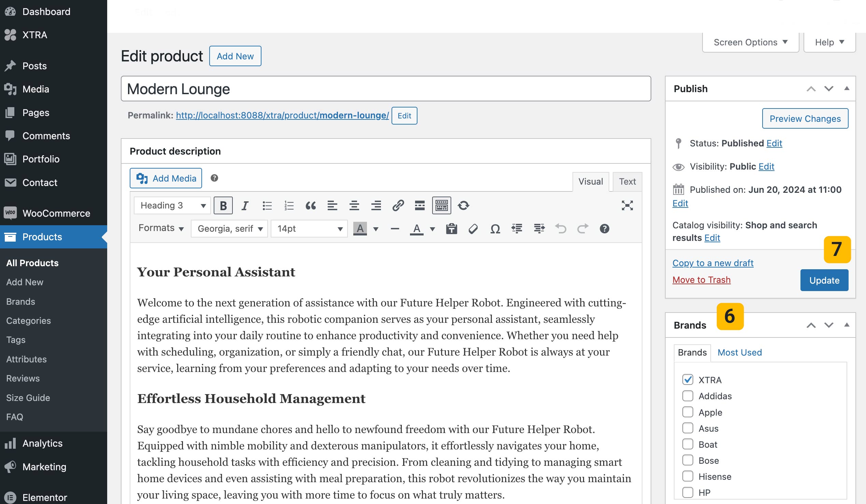This screenshot has width=866, height=504.
Task: Insert a blockquote using the quote icon
Action: pyautogui.click(x=310, y=205)
